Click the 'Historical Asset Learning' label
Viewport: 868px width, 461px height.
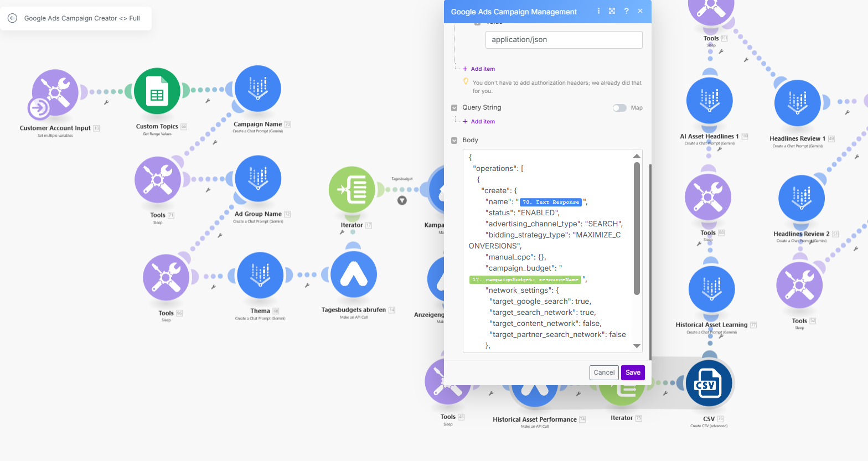click(711, 325)
